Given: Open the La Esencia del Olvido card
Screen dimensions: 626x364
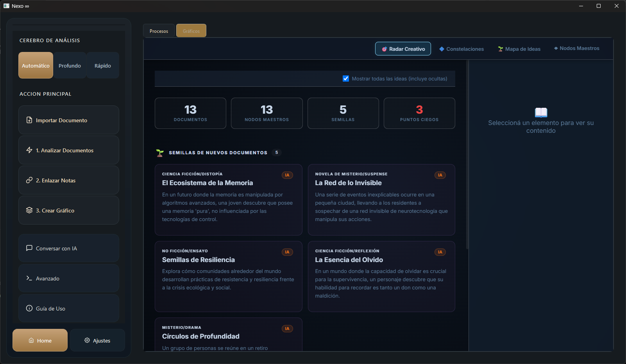Looking at the screenshot, I should (x=381, y=277).
